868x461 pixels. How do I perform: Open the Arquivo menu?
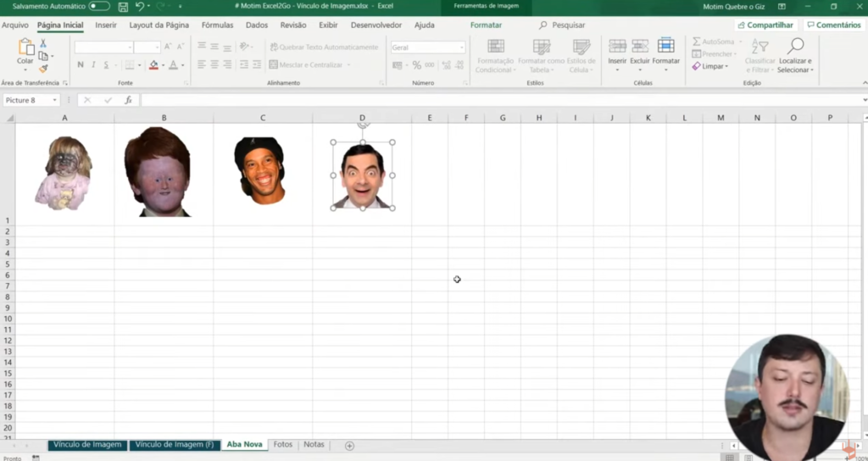pos(15,25)
